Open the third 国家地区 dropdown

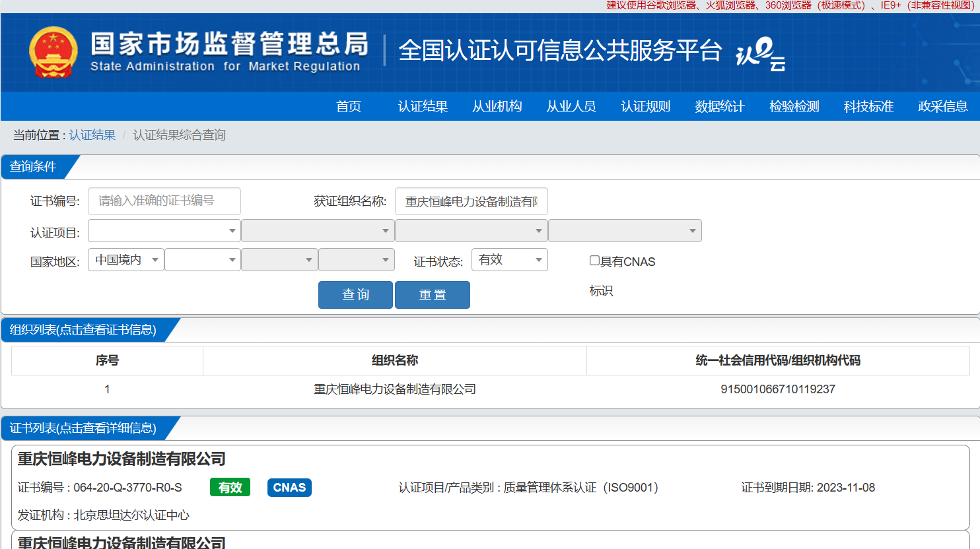[279, 260]
